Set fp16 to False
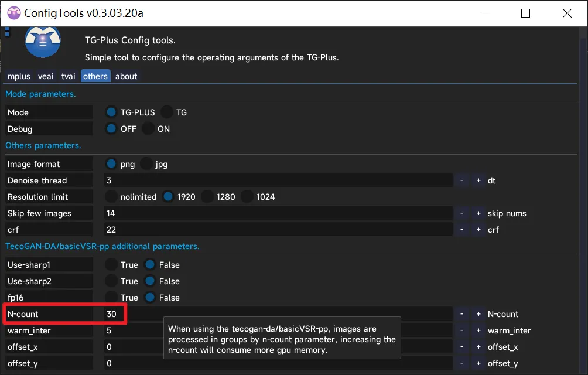Screen dimensions: 588x375 pos(149,298)
